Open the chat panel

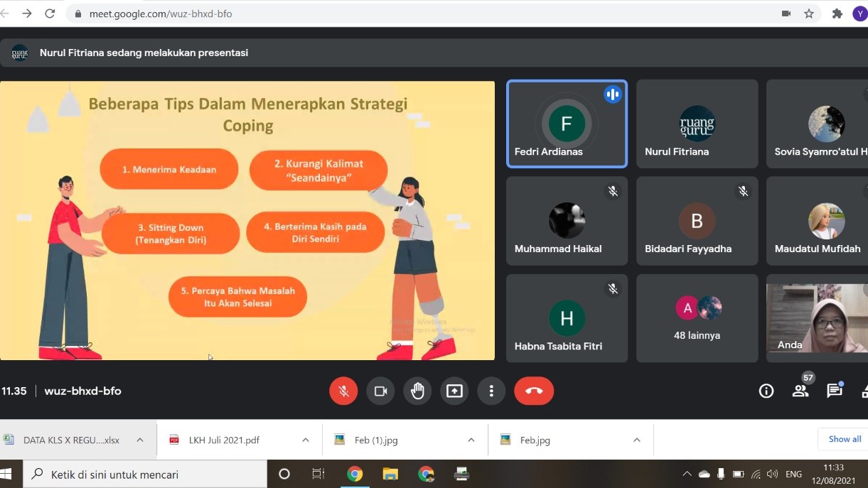pos(835,391)
